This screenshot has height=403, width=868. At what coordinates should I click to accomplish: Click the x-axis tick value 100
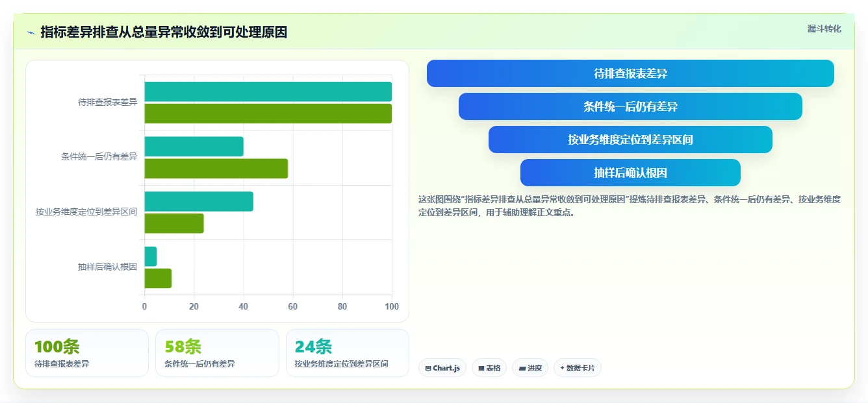[x=392, y=306]
